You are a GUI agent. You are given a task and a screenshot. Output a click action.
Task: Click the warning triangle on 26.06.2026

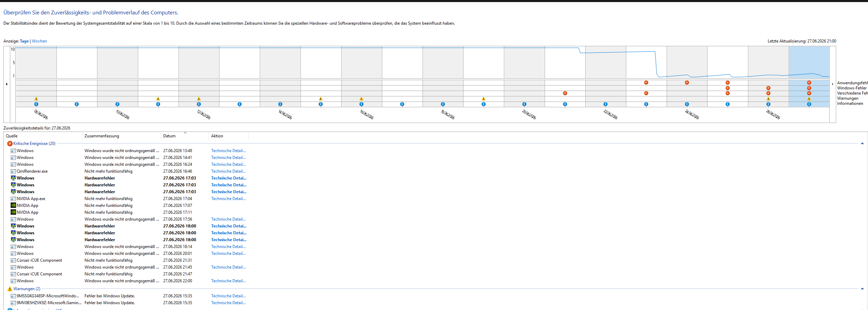click(x=768, y=99)
